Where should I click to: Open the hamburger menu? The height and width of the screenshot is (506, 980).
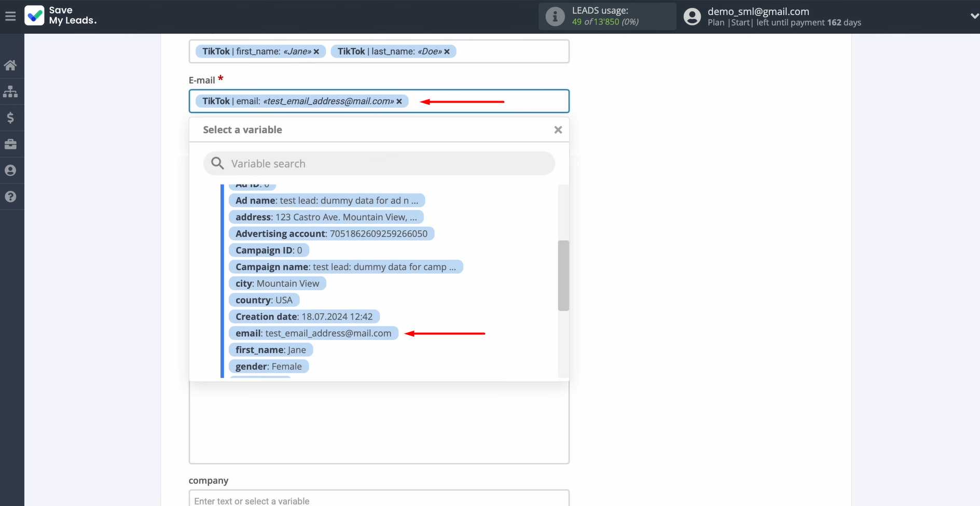[x=10, y=17]
